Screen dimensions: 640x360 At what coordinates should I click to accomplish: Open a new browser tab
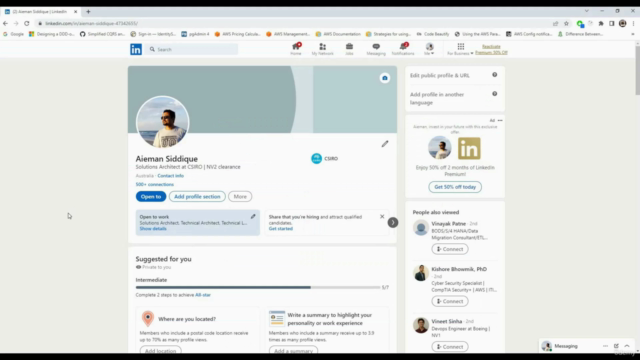point(88,12)
